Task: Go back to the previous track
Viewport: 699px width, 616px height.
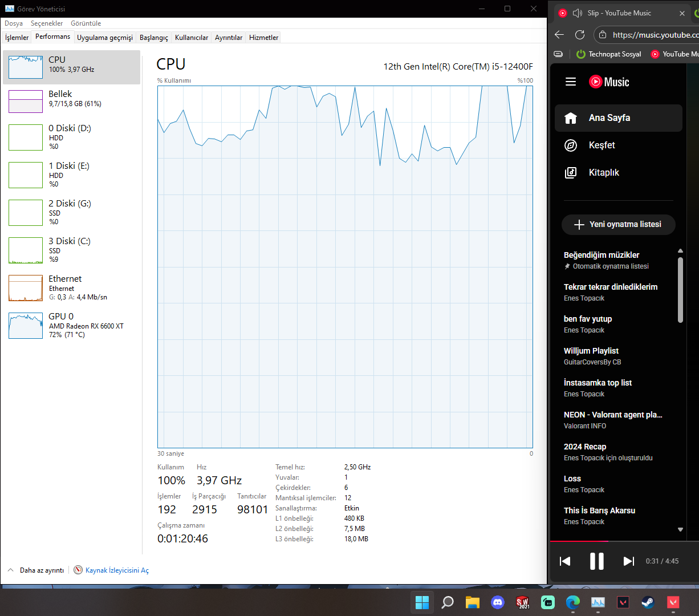Action: pyautogui.click(x=565, y=561)
